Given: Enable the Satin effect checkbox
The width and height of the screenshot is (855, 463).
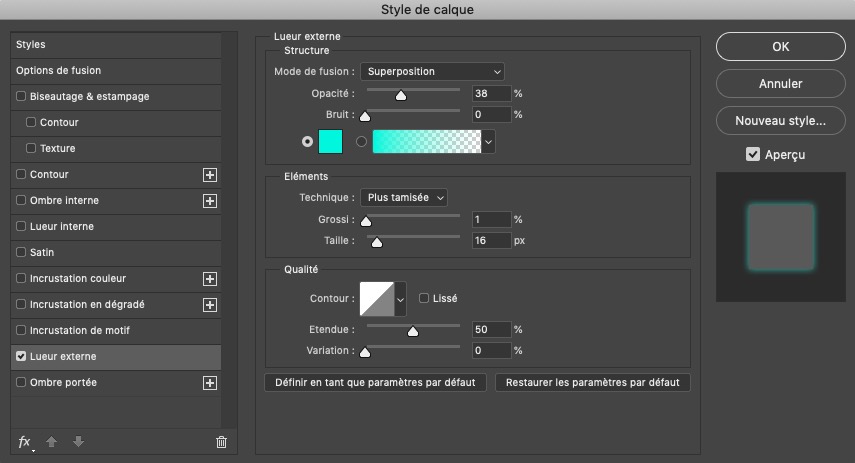Looking at the screenshot, I should tap(21, 252).
